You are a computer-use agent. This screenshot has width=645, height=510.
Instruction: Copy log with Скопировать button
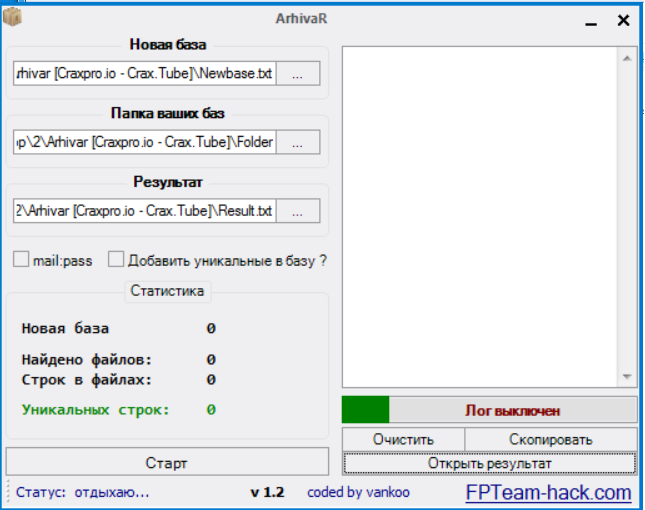[550, 439]
